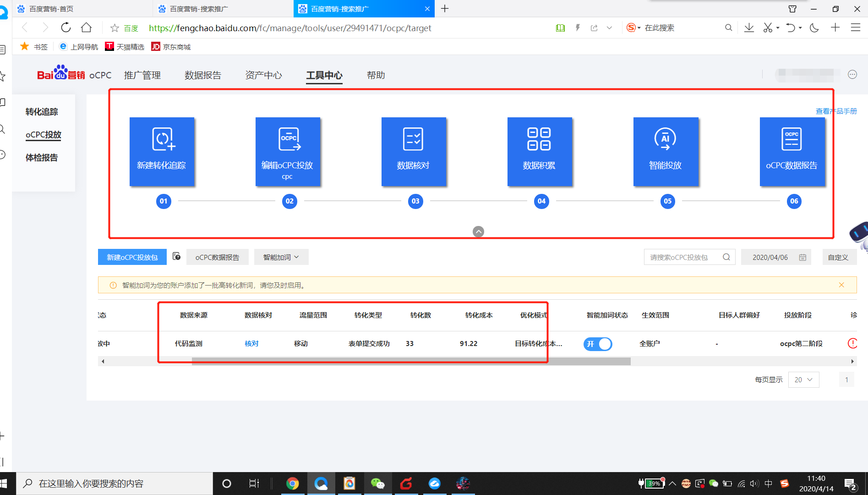Collapse the step guide panel with up chevron

(478, 231)
